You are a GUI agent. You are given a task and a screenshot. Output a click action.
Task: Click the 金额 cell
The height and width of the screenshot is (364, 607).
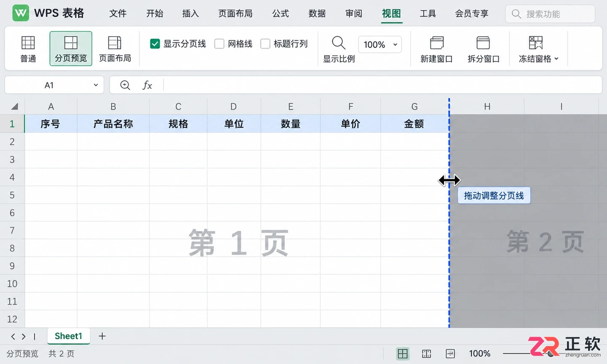click(x=414, y=124)
